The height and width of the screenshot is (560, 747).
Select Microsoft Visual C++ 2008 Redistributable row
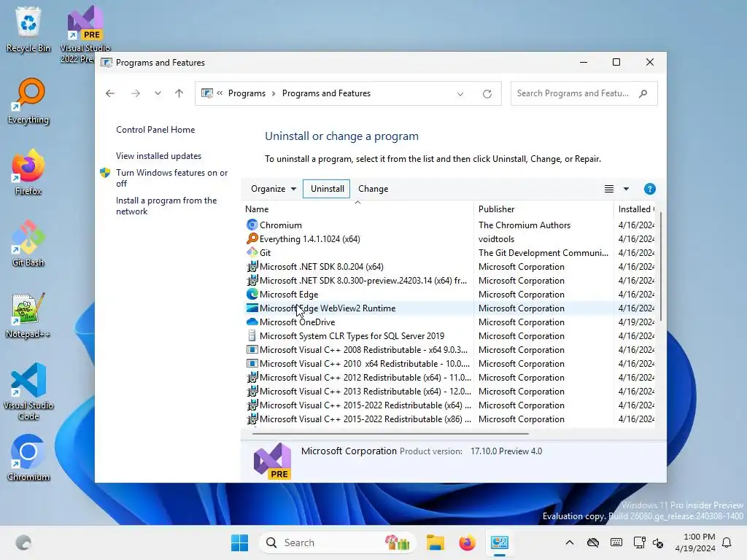click(450, 349)
